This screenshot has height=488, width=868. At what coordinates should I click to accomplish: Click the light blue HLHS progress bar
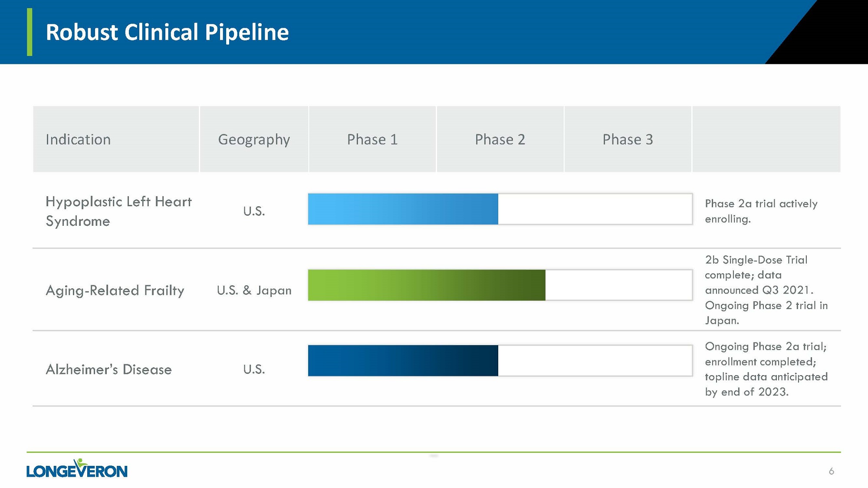tap(403, 209)
